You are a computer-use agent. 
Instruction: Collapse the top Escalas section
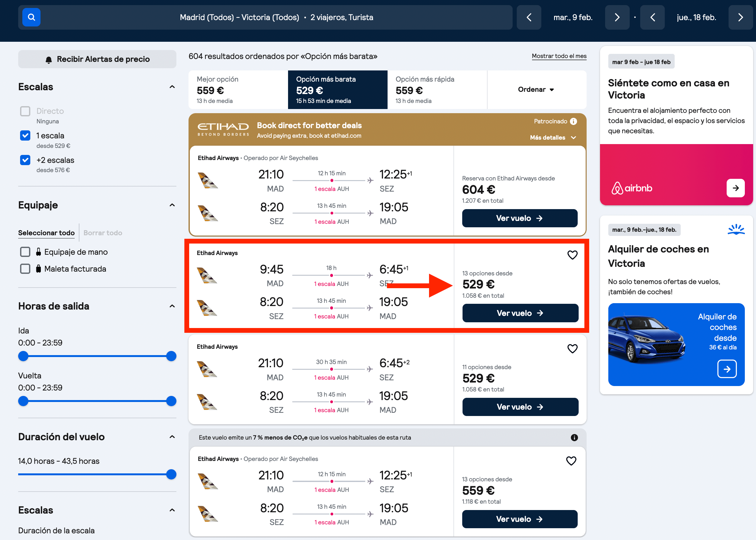(172, 87)
